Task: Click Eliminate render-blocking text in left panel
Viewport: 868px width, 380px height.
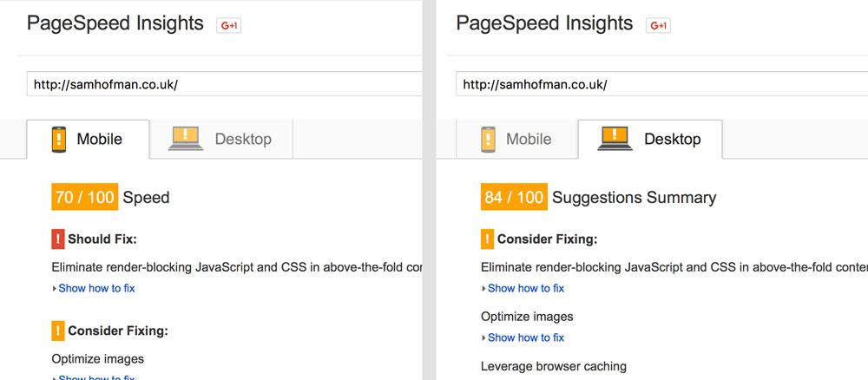Action: tap(237, 268)
